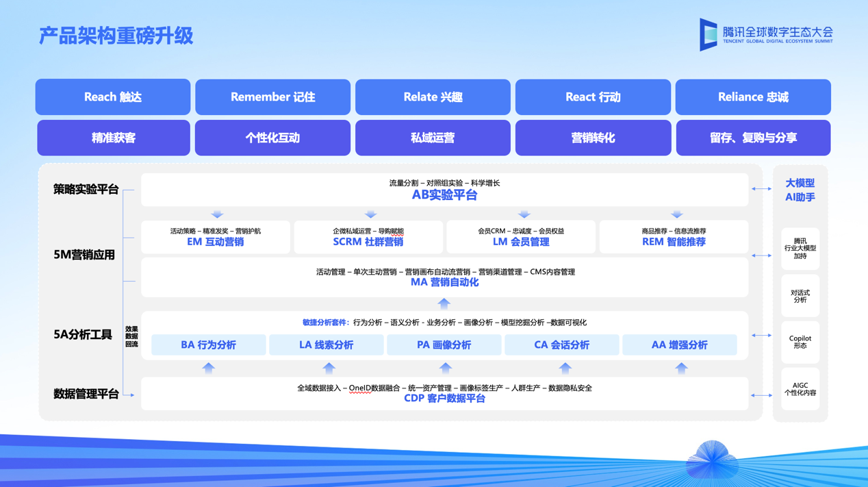Image resolution: width=868 pixels, height=487 pixels.
Task: Select the Reach 触达 tab
Action: pyautogui.click(x=113, y=97)
